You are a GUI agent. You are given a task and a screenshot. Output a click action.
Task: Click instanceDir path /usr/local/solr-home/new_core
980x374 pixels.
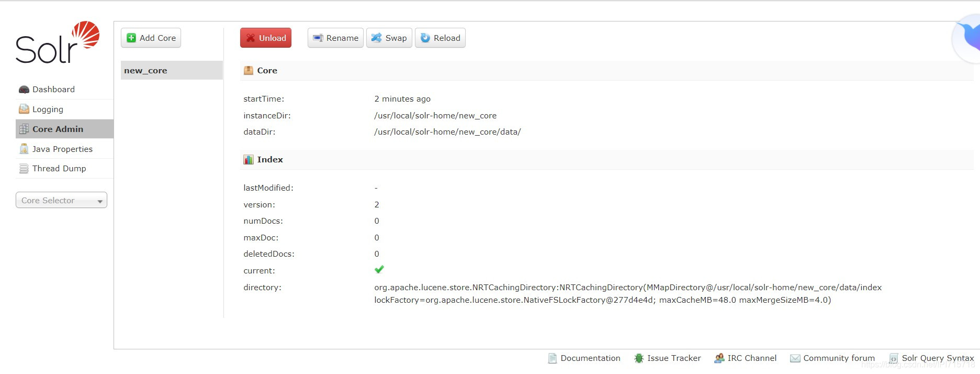pos(435,116)
